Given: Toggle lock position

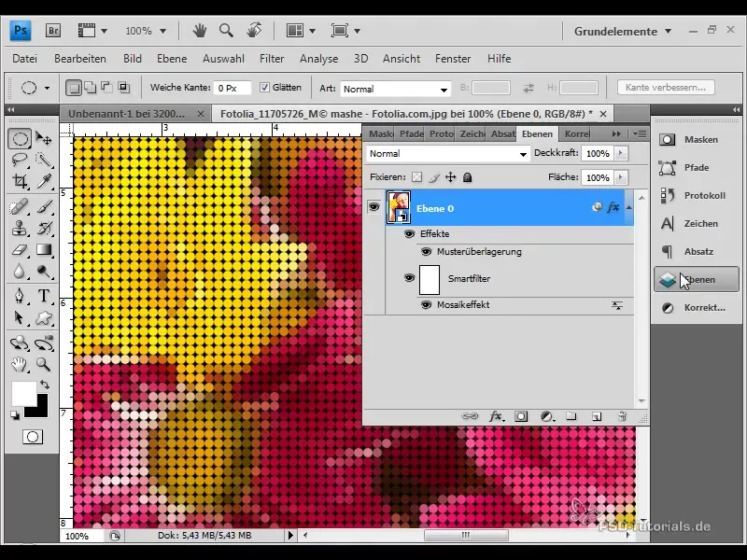Looking at the screenshot, I should tap(450, 177).
